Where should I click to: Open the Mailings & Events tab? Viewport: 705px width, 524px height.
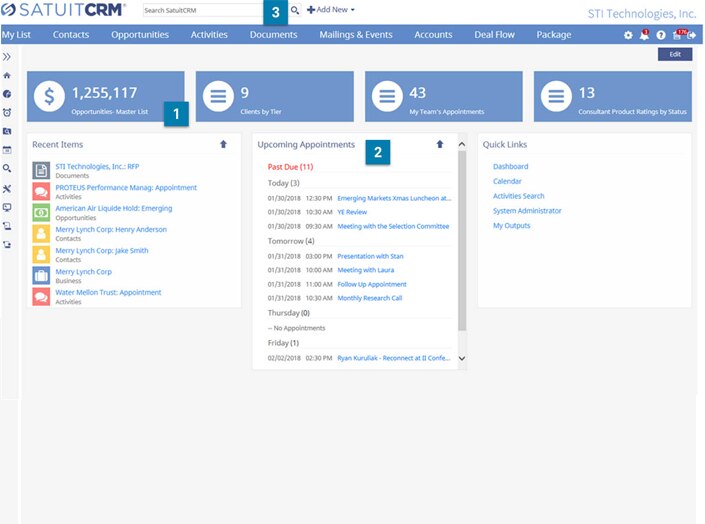coord(356,35)
